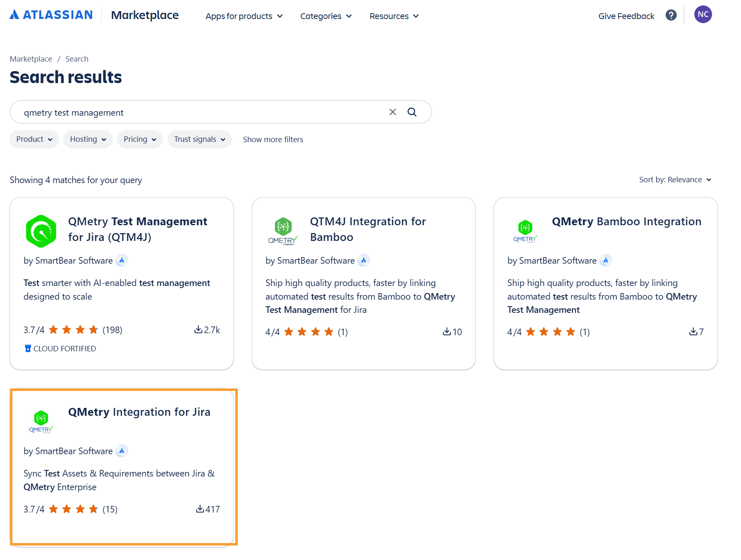Click partner badge on QMetry Integration for Jira card
This screenshot has width=741, height=560.
(x=122, y=451)
